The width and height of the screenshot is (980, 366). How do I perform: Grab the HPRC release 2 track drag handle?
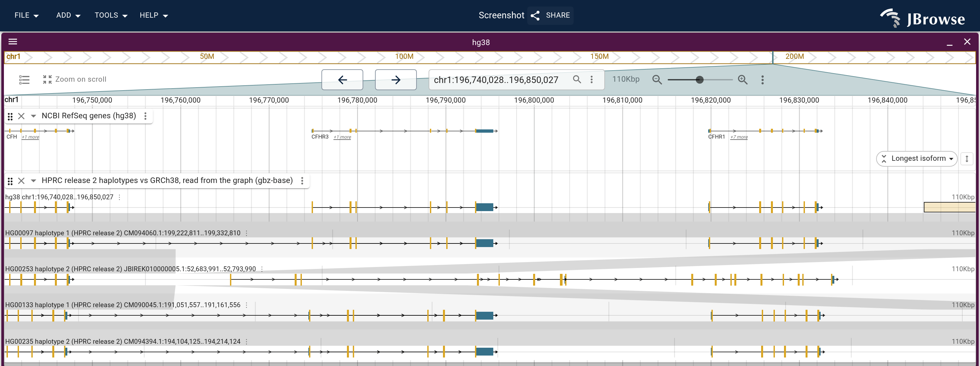[10, 181]
